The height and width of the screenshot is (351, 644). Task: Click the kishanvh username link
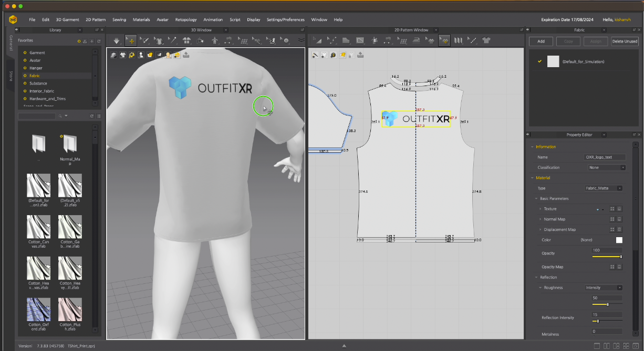click(623, 19)
